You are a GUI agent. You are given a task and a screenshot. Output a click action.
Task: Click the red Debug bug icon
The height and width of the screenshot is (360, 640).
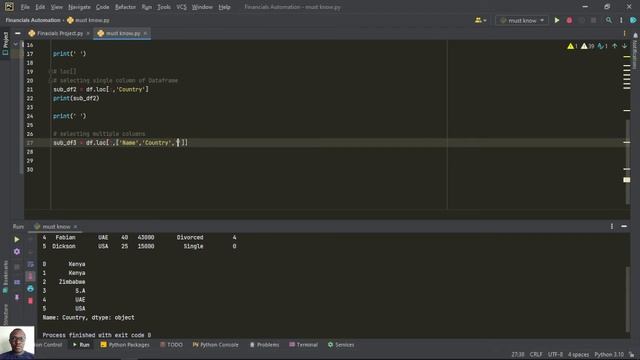tap(569, 20)
